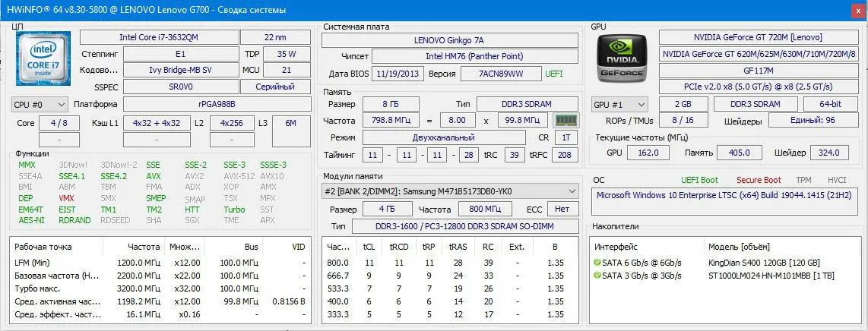Click the L1 cache value 4x32 + 4x32
This screenshot has width=868, height=331.
point(156,123)
